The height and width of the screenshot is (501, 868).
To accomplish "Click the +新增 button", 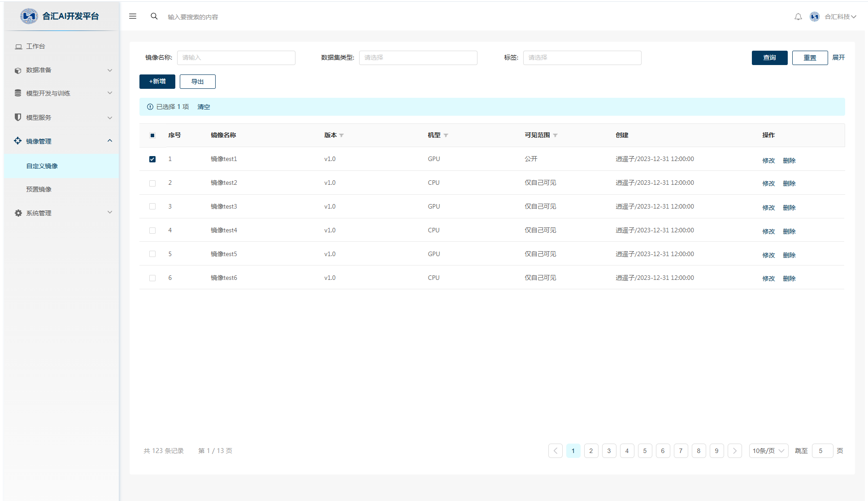I will [157, 82].
